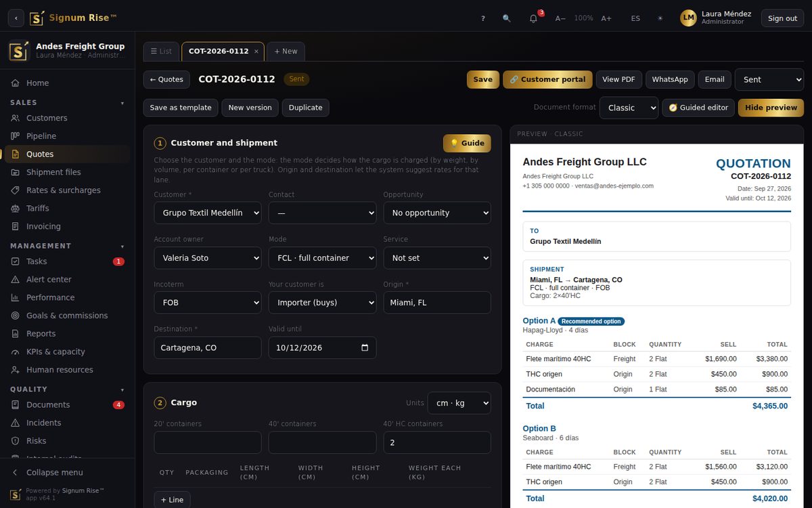Click the search magnifier icon
This screenshot has height=508, width=812.
507,18
